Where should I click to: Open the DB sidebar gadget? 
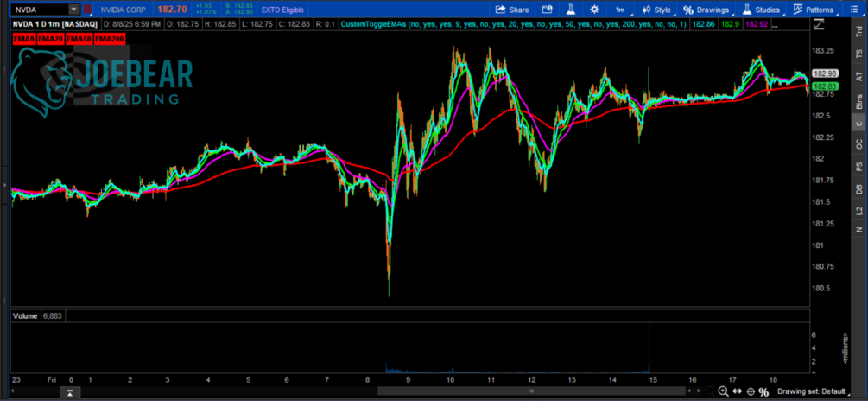coord(859,189)
